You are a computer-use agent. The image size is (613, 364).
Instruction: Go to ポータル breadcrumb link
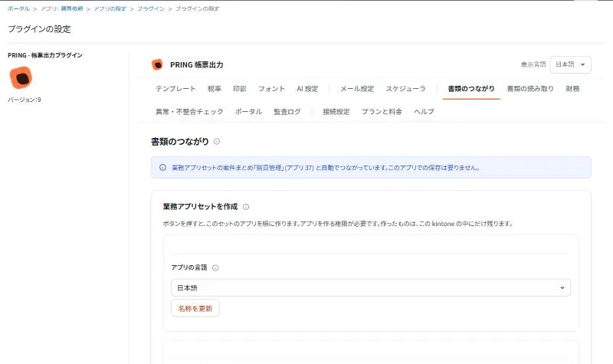(x=18, y=8)
